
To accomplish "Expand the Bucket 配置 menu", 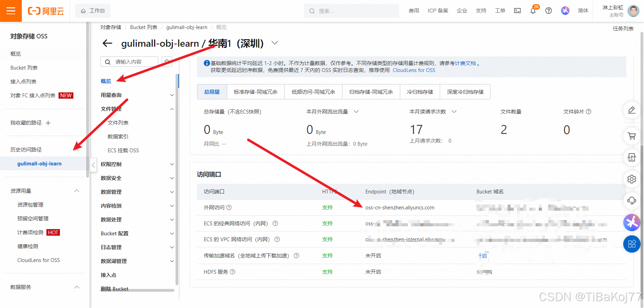I will pos(172,234).
